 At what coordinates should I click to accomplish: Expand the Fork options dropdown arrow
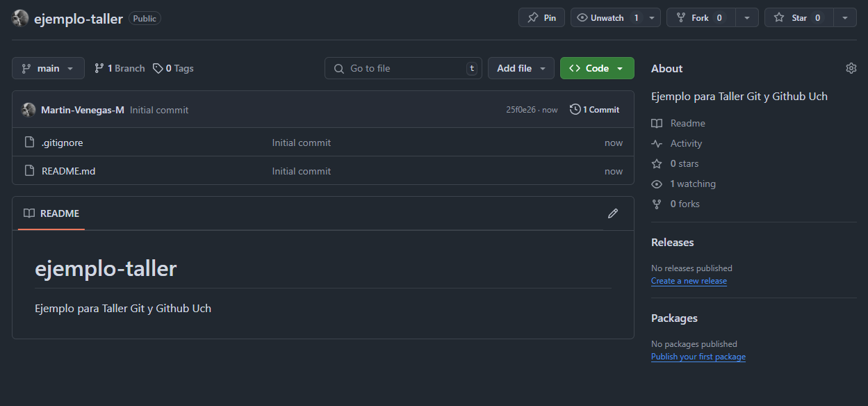tap(747, 18)
